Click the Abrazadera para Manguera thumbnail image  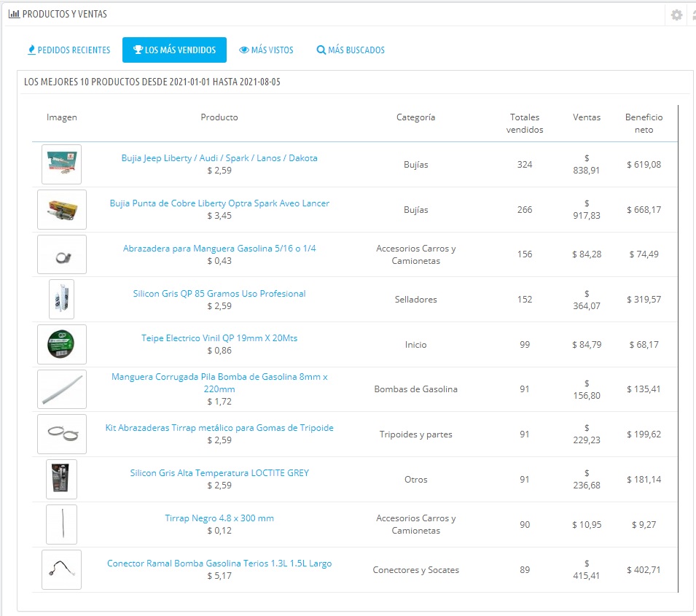pos(62,254)
